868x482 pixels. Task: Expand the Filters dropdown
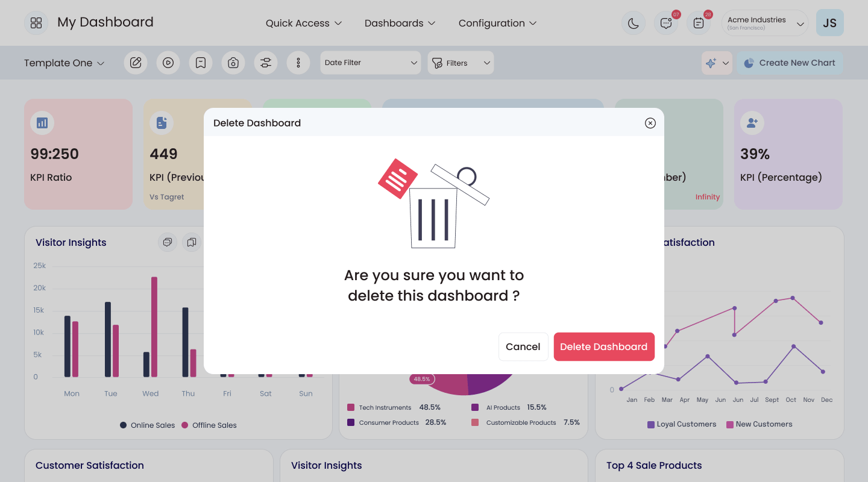(x=461, y=63)
